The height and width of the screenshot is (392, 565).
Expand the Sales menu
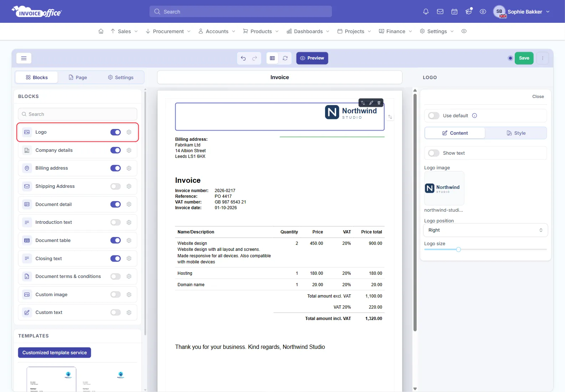click(x=124, y=31)
